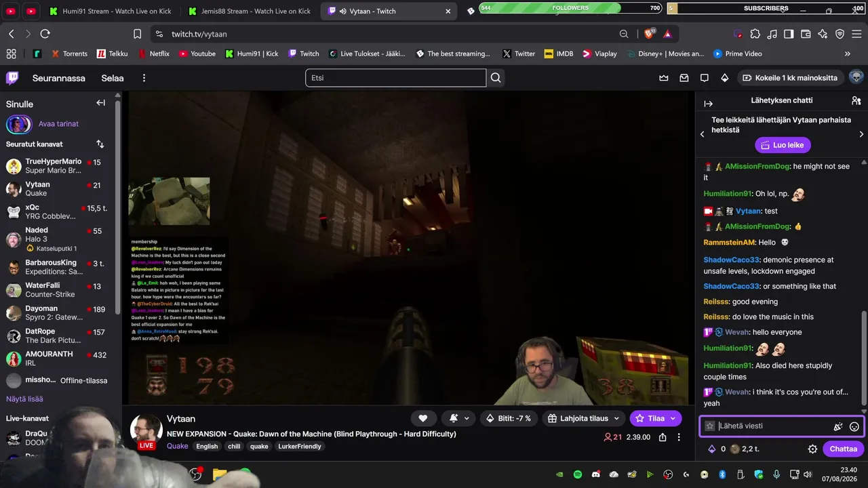Click the Brave Shields lion icon
Screen dimensions: 868x488
(x=649, y=34)
